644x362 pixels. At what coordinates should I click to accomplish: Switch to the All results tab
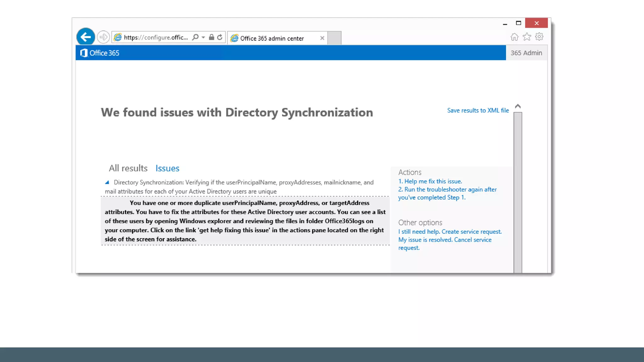[128, 168]
